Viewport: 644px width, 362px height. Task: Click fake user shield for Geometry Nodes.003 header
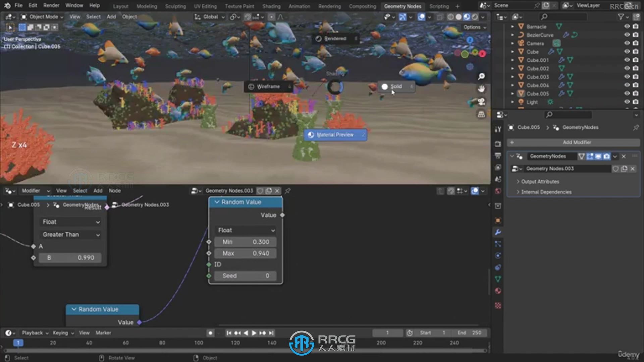(260, 191)
